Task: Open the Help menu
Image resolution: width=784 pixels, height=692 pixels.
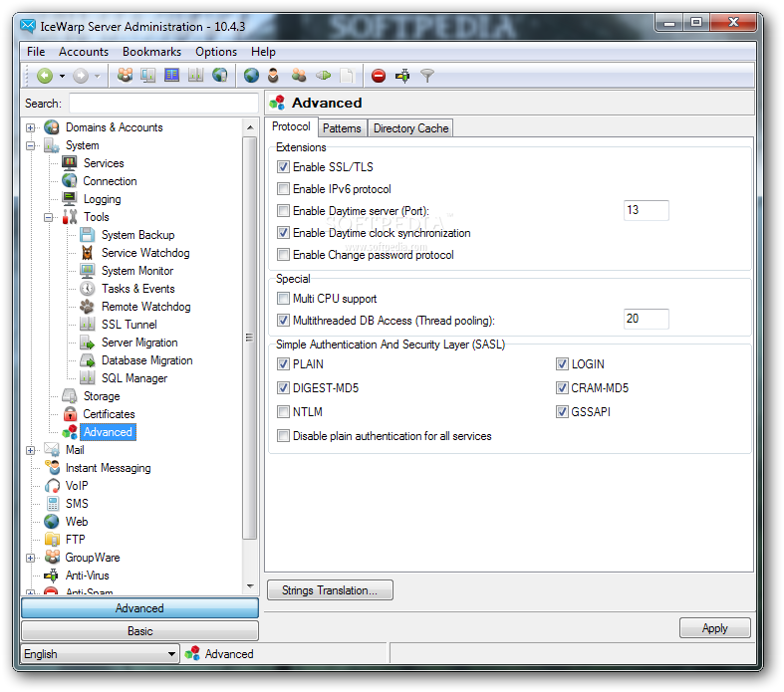Action: [x=263, y=52]
